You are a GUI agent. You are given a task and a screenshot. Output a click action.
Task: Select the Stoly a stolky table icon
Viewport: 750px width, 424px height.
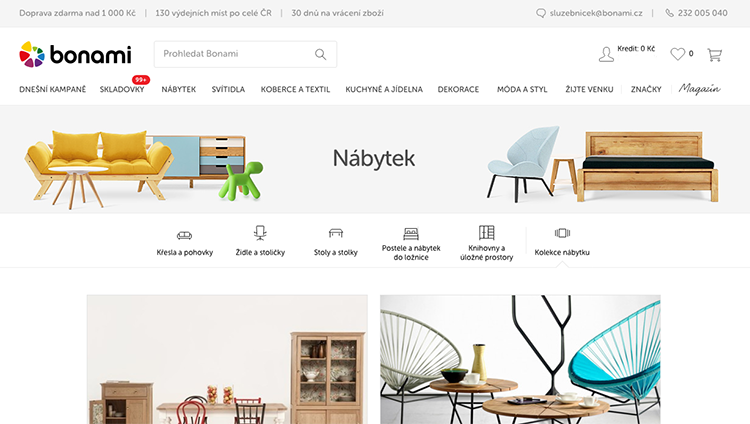click(x=336, y=233)
